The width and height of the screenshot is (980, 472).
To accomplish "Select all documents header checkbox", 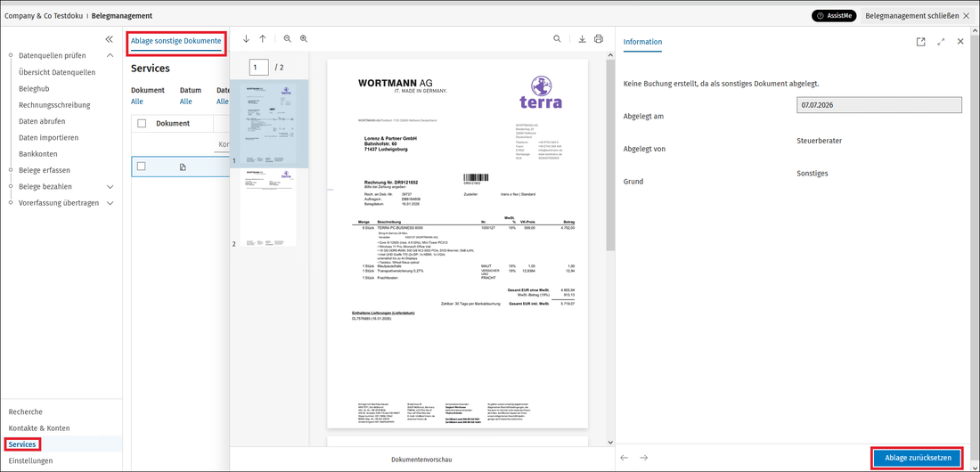I will coord(142,123).
